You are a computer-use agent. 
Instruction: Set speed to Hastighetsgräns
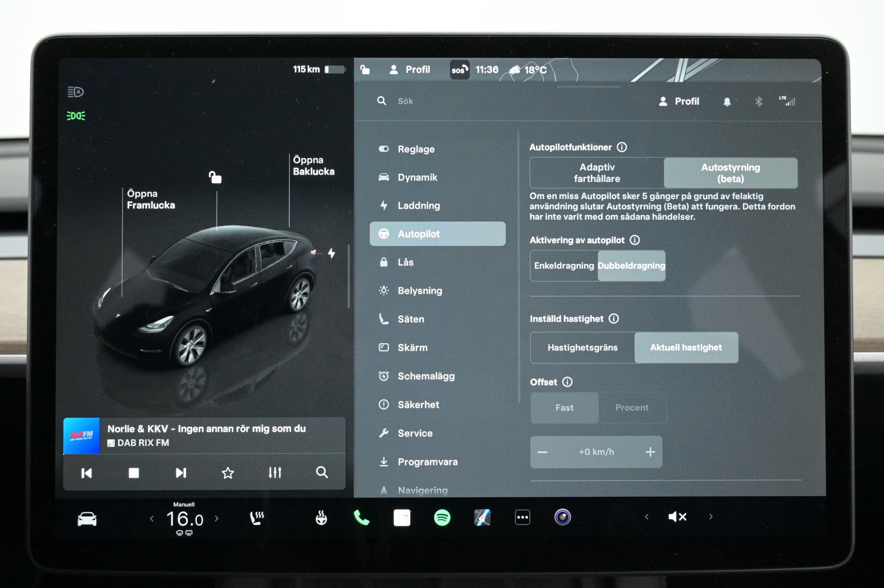tap(582, 348)
